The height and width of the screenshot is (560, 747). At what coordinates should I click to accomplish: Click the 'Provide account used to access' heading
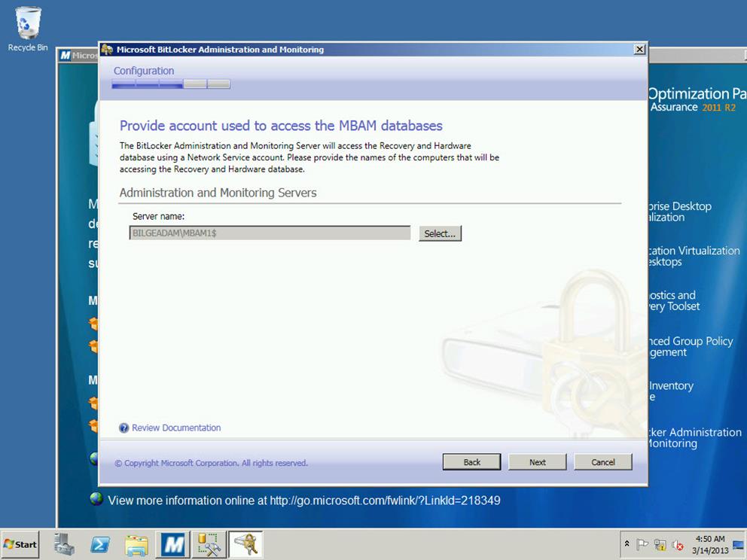pyautogui.click(x=281, y=125)
